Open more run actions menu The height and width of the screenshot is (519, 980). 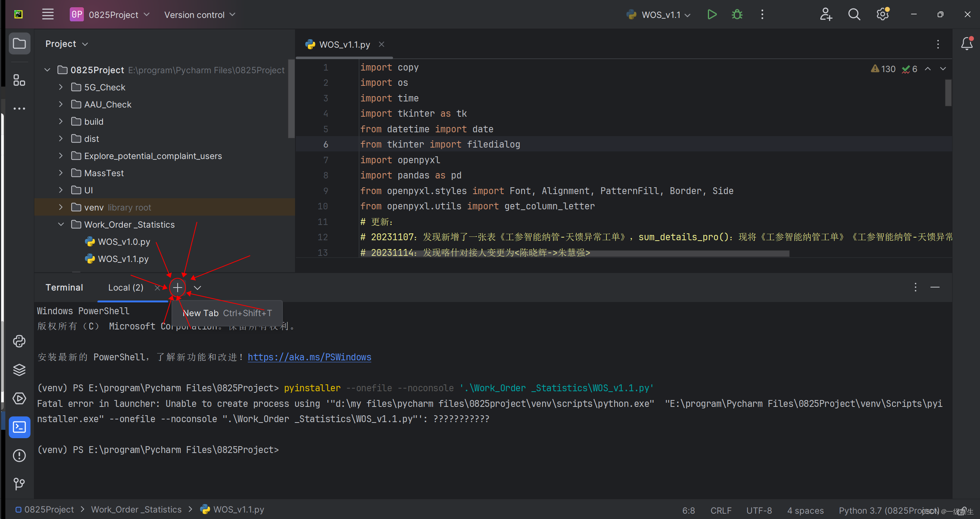(x=762, y=14)
